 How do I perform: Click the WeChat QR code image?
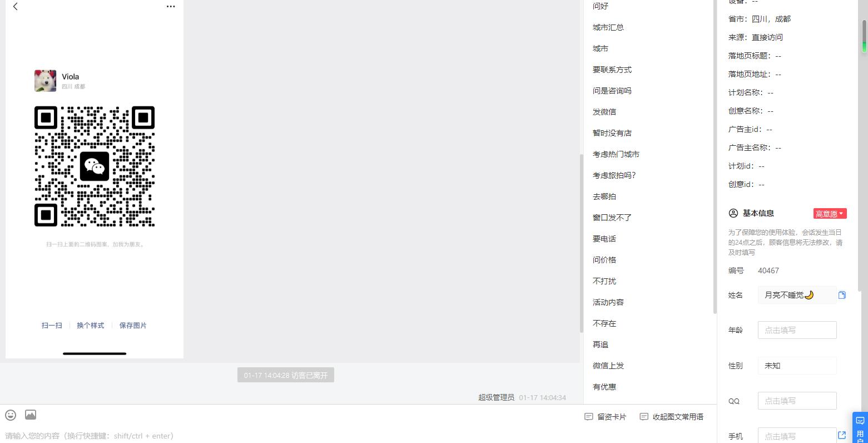pyautogui.click(x=95, y=166)
